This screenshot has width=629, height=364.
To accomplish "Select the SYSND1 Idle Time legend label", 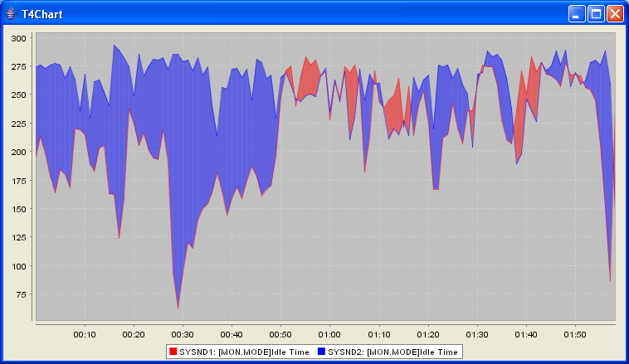I will (244, 352).
